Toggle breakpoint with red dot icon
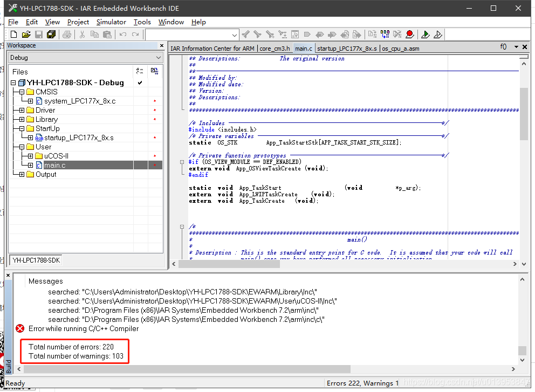This screenshot has height=392, width=535. [x=410, y=35]
